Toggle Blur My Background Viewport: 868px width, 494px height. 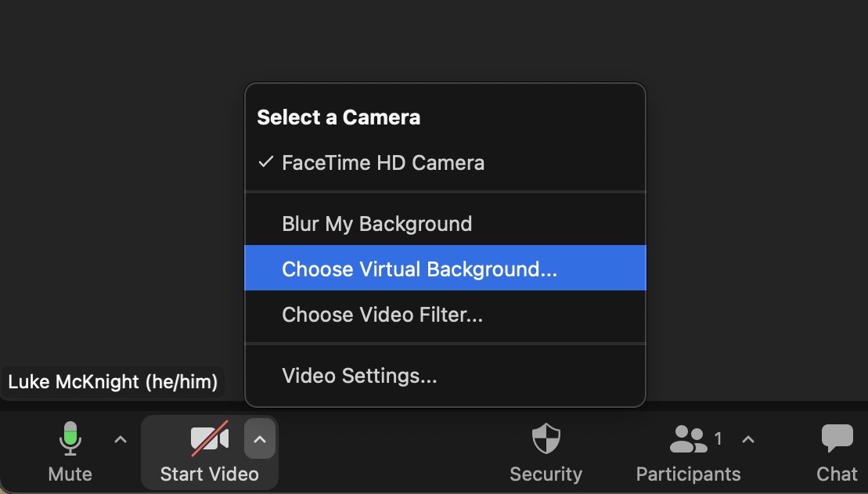coord(376,224)
